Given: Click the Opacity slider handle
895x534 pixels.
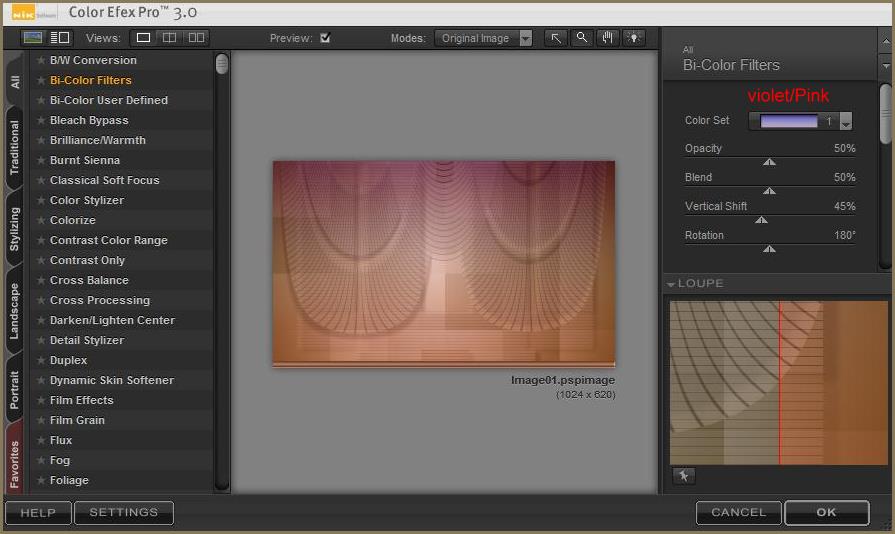Looking at the screenshot, I should (769, 161).
